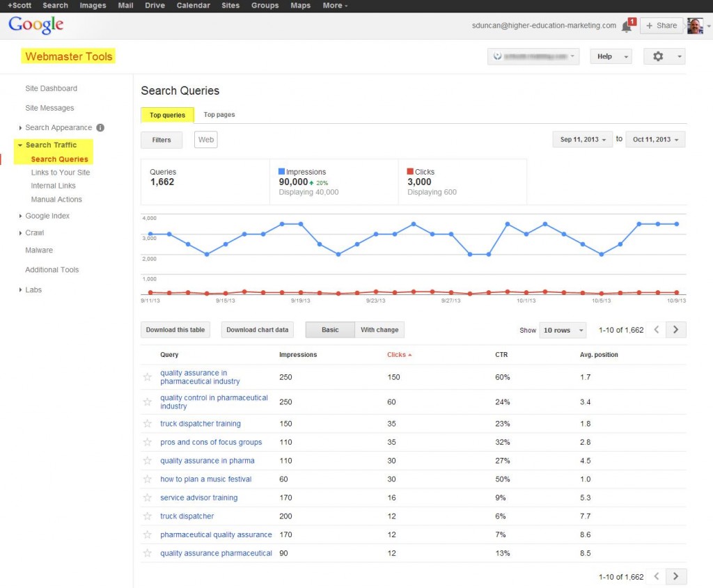Select the Top queries tab
Image resolution: width=713 pixels, height=588 pixels.
(167, 115)
